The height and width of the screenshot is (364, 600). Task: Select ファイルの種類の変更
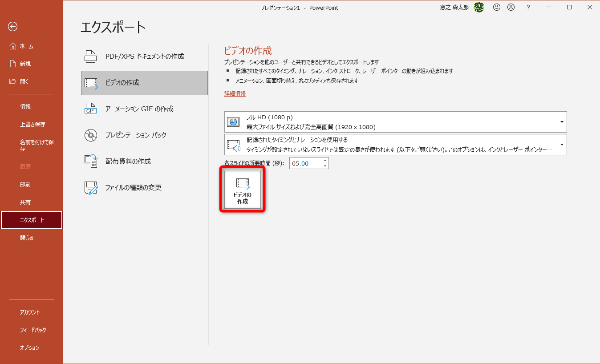click(144, 187)
